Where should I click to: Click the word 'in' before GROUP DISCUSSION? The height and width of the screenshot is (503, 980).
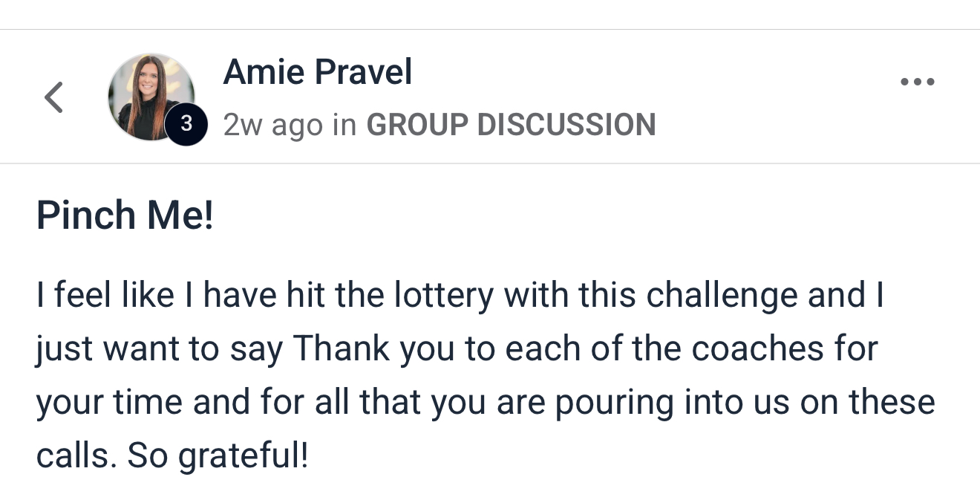pos(344,125)
